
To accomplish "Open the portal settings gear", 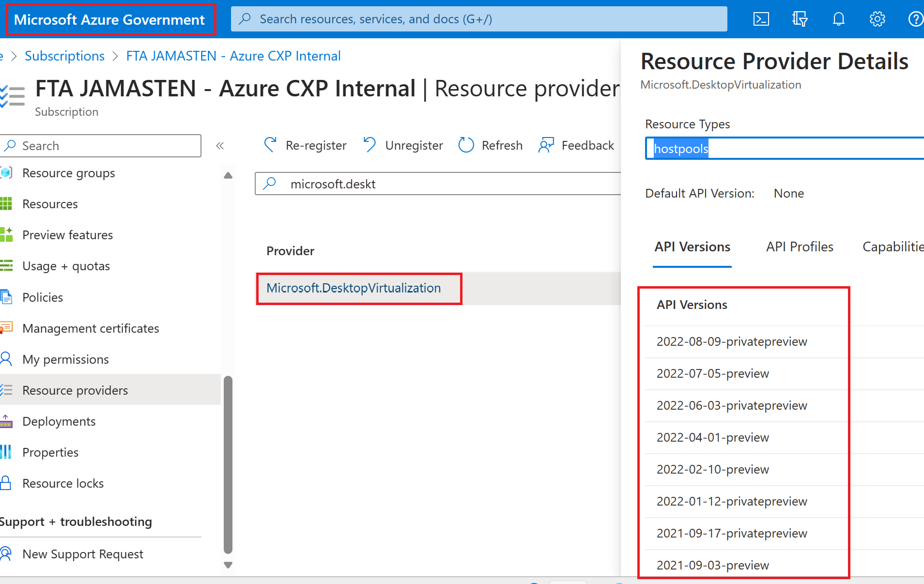I will click(x=877, y=19).
